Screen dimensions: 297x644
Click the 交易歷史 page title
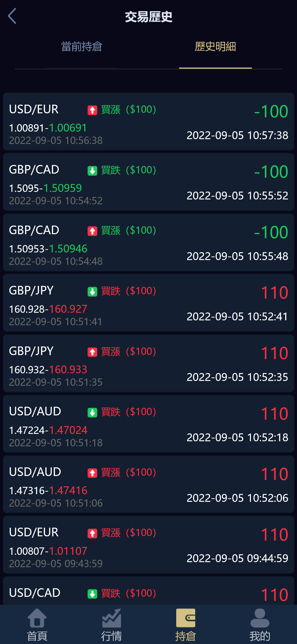pos(149,17)
